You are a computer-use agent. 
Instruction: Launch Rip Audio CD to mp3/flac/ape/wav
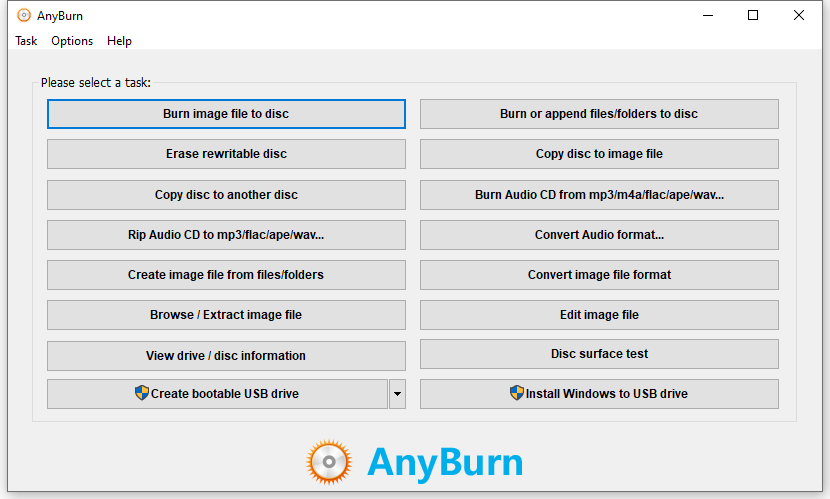tap(226, 235)
